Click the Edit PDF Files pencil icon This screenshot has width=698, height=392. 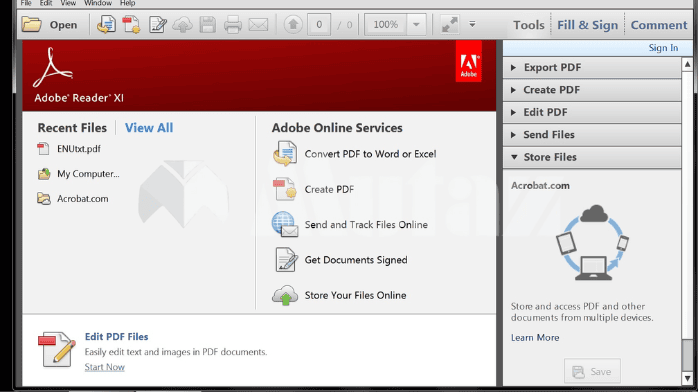click(57, 350)
